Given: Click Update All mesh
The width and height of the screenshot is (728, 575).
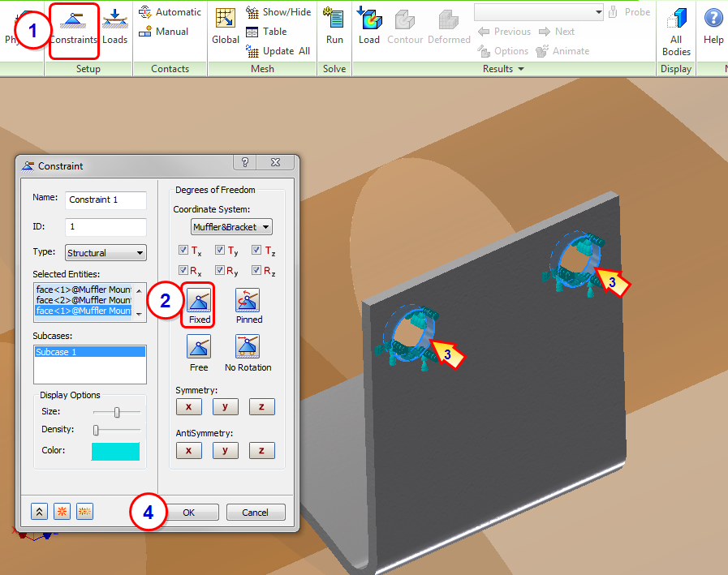Looking at the screenshot, I should click(x=278, y=51).
